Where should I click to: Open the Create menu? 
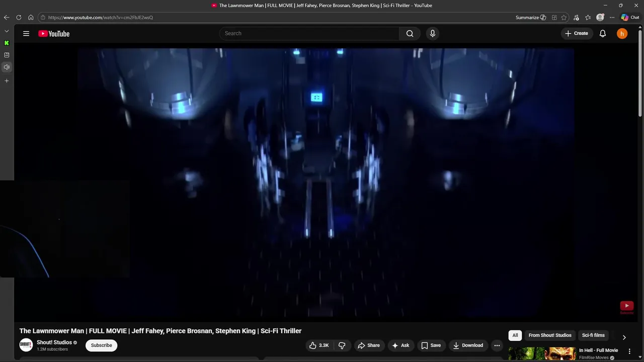(x=577, y=33)
